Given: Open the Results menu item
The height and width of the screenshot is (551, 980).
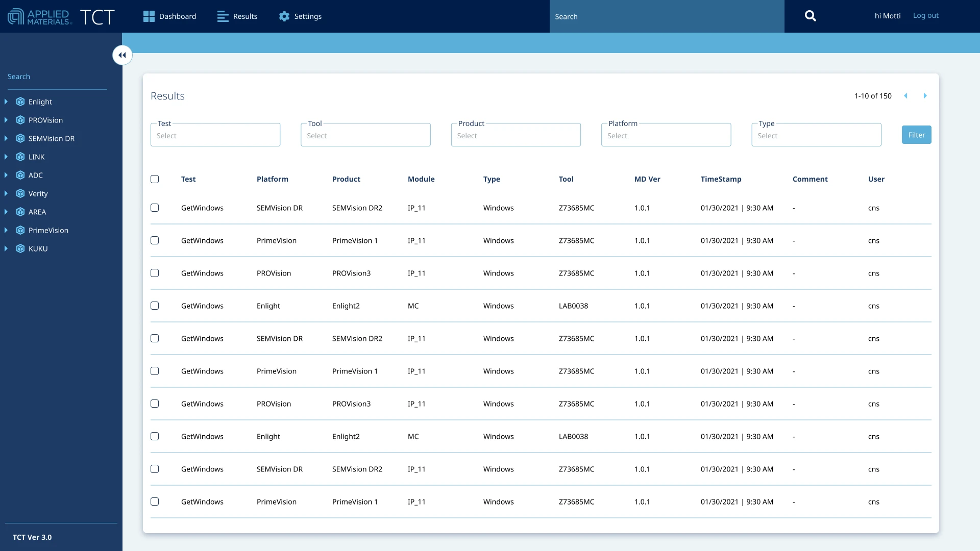Looking at the screenshot, I should (237, 16).
